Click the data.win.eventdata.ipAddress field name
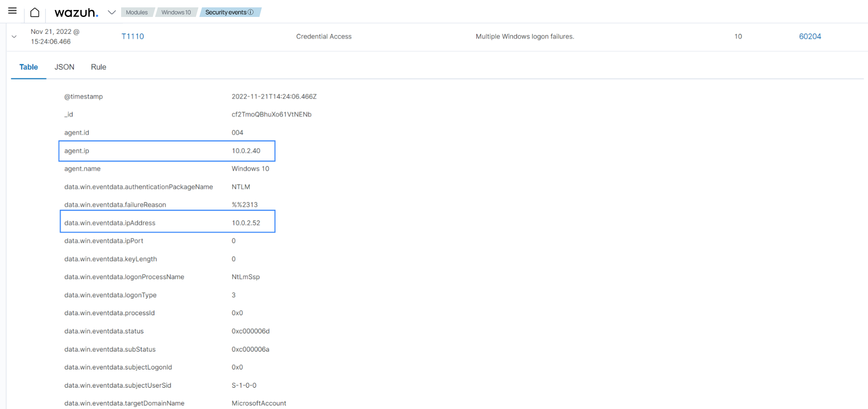 click(x=110, y=223)
